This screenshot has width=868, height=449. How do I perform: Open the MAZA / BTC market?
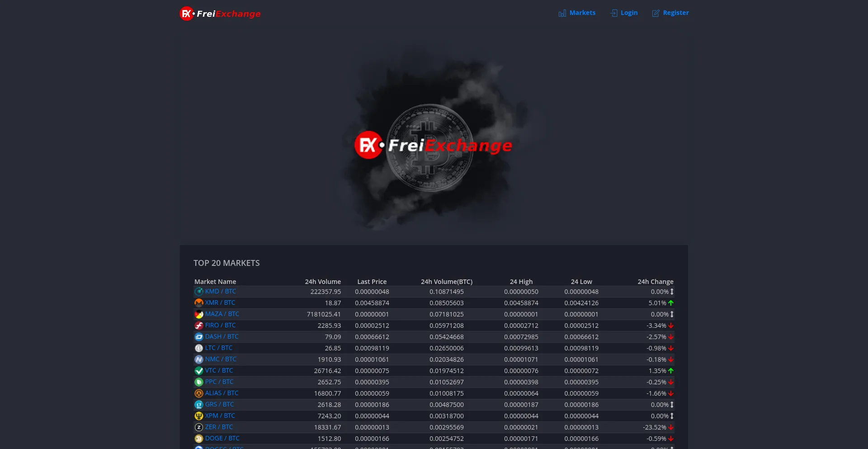(x=222, y=314)
